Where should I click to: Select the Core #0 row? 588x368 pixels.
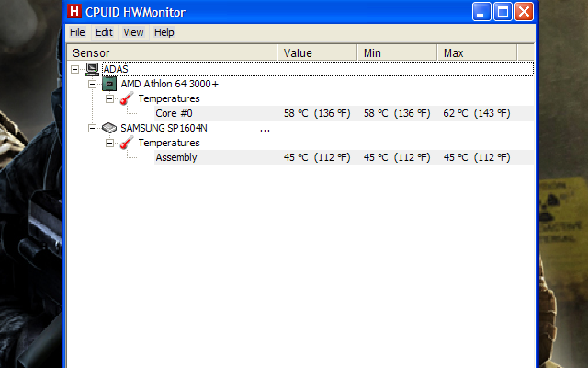pos(344,113)
